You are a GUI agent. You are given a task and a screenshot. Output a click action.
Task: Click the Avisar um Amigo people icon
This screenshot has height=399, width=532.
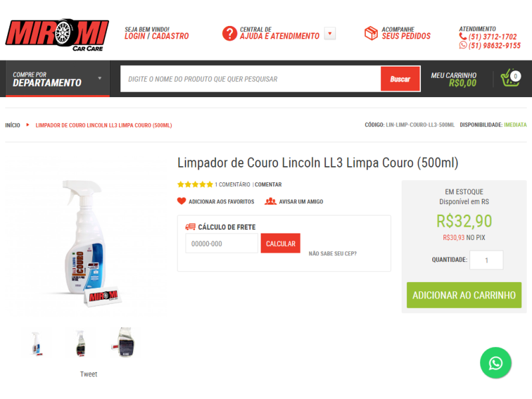pyautogui.click(x=271, y=201)
